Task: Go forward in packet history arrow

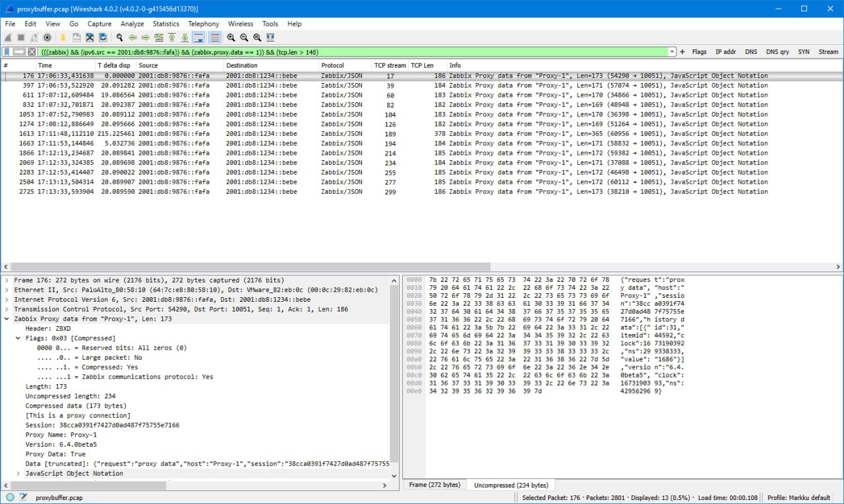Action: pos(146,38)
